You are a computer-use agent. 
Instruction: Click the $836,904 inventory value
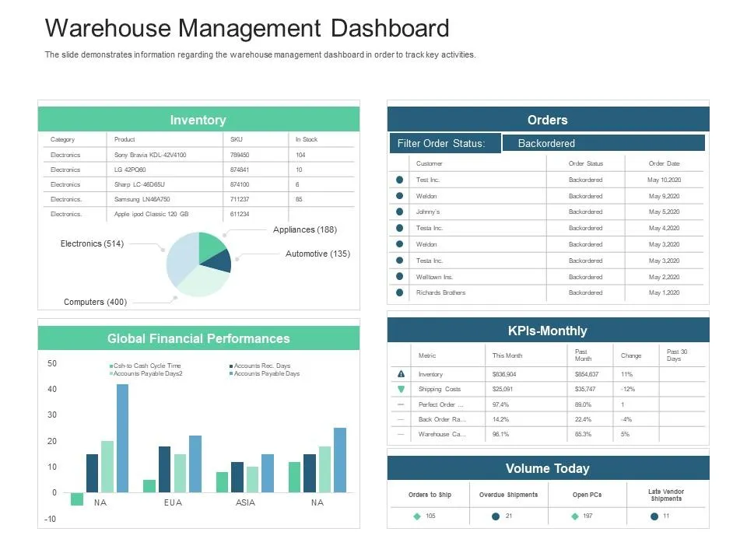[x=504, y=374]
